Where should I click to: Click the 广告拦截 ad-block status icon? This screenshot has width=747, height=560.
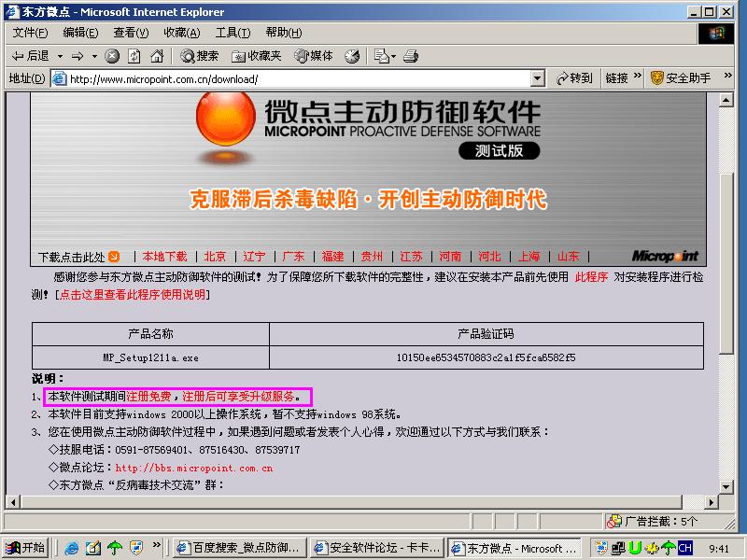click(x=614, y=522)
